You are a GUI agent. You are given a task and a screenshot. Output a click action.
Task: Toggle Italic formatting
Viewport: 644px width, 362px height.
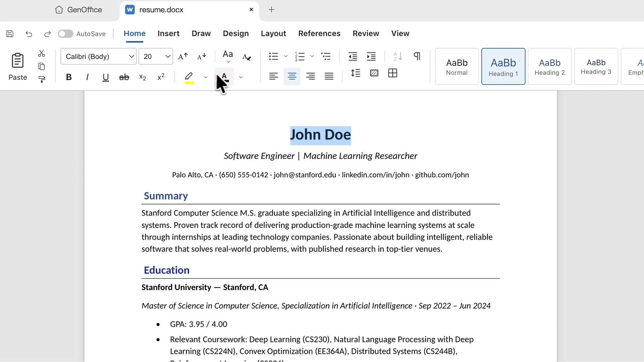[87, 77]
